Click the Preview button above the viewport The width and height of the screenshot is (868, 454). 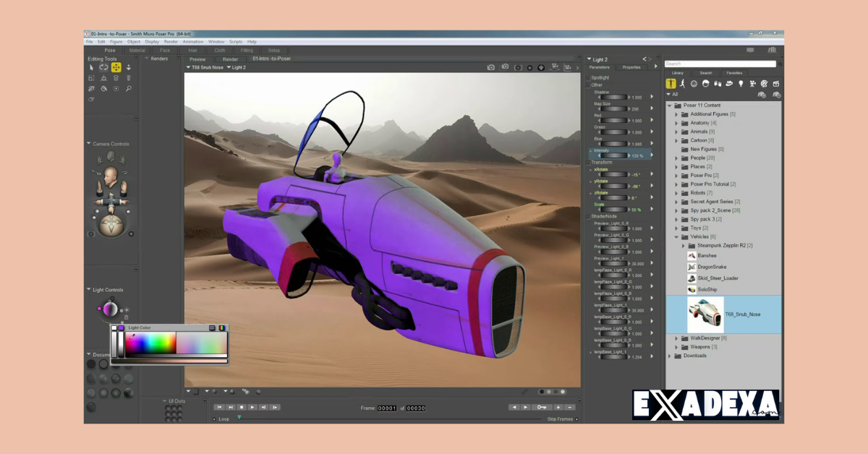click(x=197, y=59)
